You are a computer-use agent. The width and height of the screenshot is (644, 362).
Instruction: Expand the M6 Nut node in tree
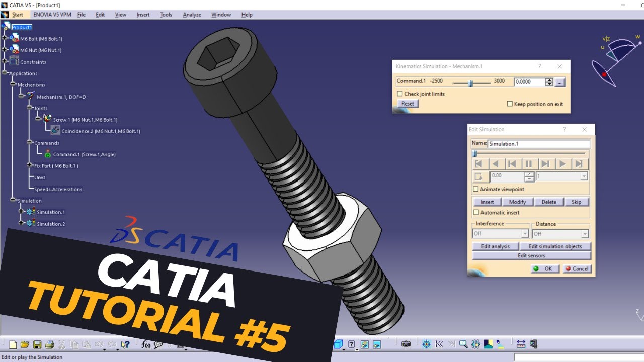5,49
